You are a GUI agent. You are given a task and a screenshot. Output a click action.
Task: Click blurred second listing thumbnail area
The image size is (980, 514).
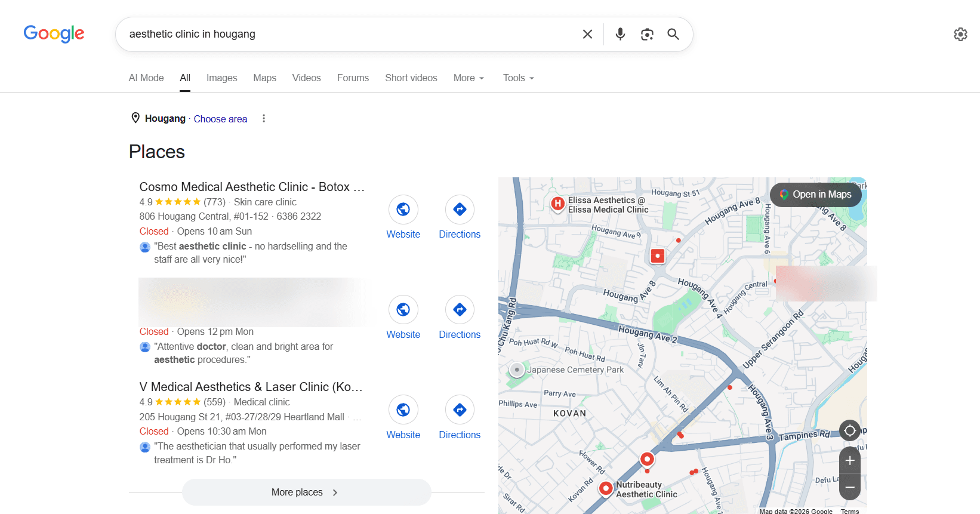pyautogui.click(x=254, y=302)
